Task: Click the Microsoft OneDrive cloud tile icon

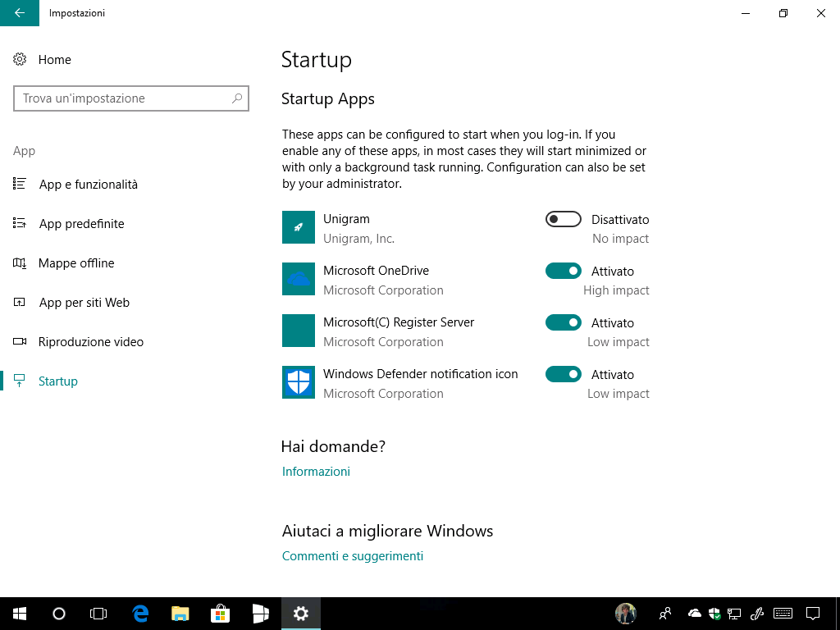Action: [x=299, y=279]
